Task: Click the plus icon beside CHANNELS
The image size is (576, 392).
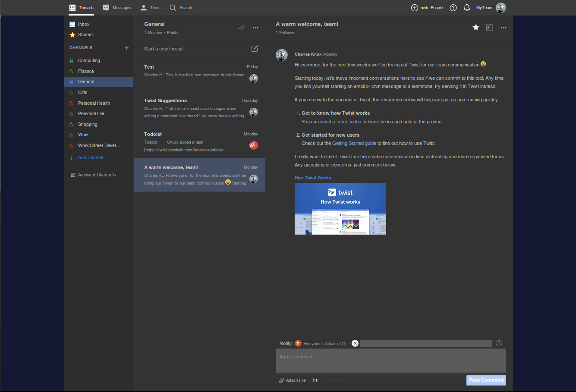Action: (126, 48)
